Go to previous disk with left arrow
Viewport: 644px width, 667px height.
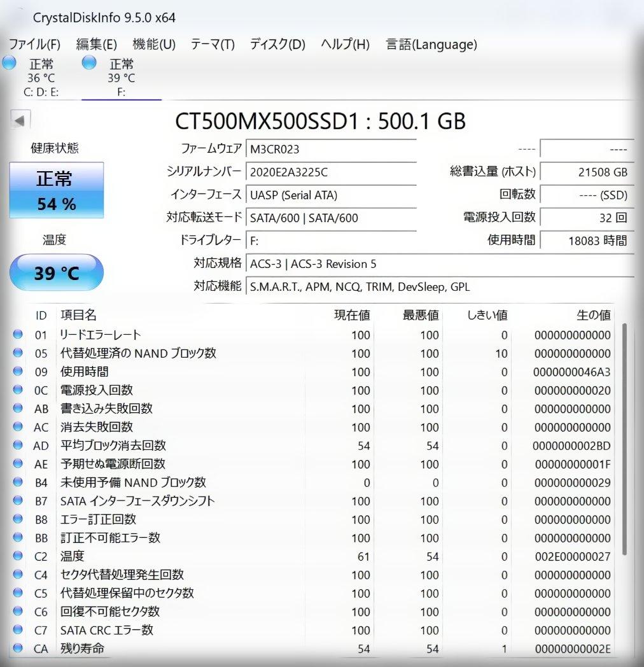click(20, 120)
